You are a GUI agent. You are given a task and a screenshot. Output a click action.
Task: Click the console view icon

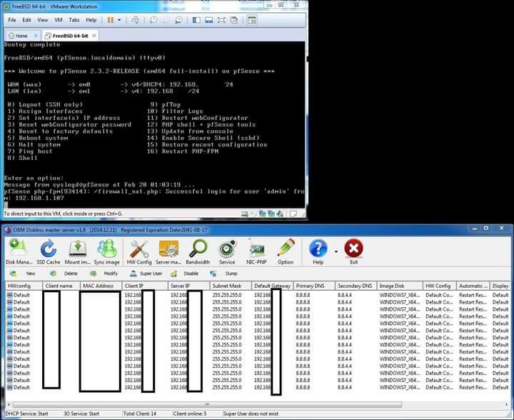pos(252,20)
